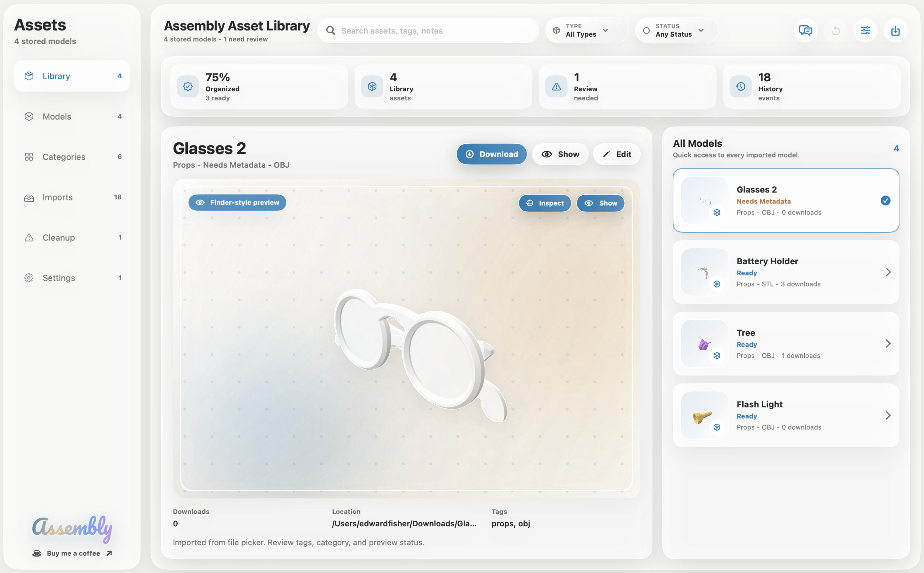Screen dimensions: 924x573
Task: Click the Glasses 2 thumbnail
Action: pyautogui.click(x=704, y=200)
